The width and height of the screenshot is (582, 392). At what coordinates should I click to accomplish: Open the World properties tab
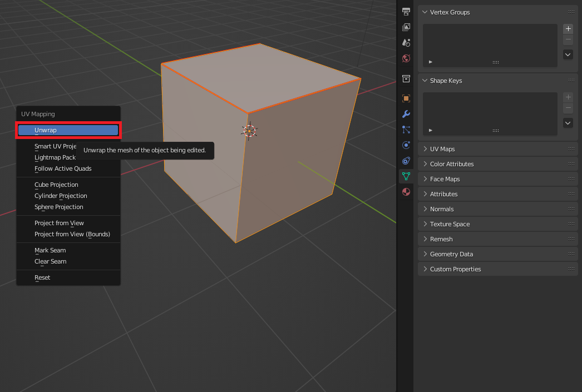406,58
